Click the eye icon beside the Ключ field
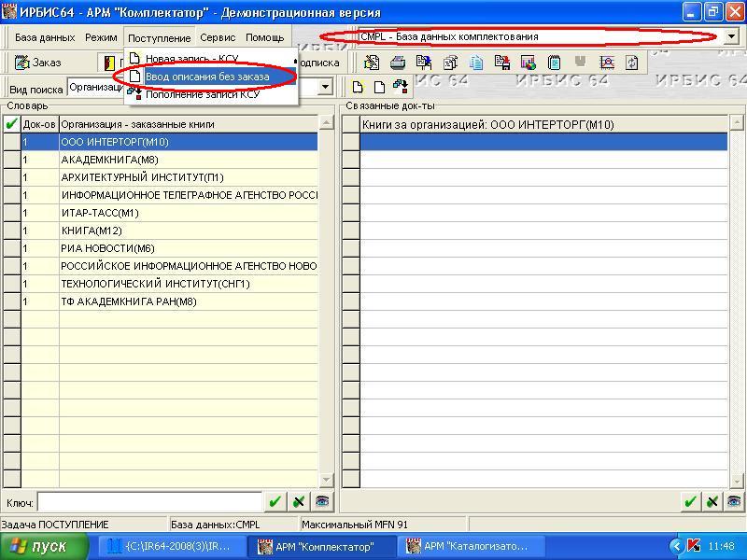 coord(322,501)
